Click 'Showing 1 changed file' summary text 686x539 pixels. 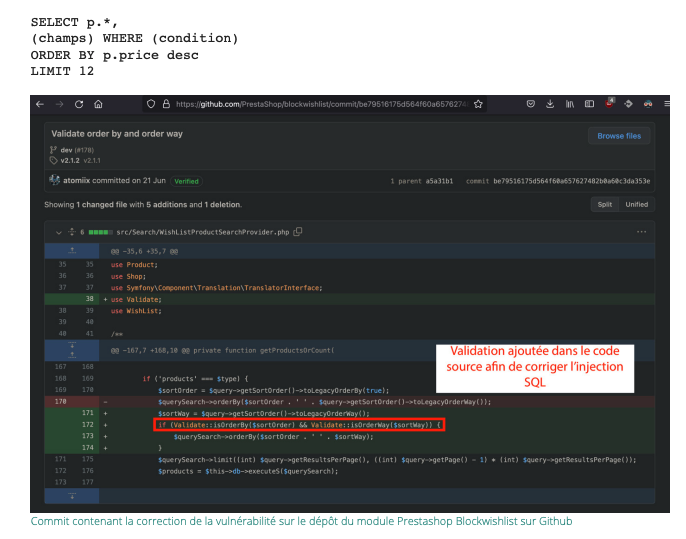(x=143, y=205)
